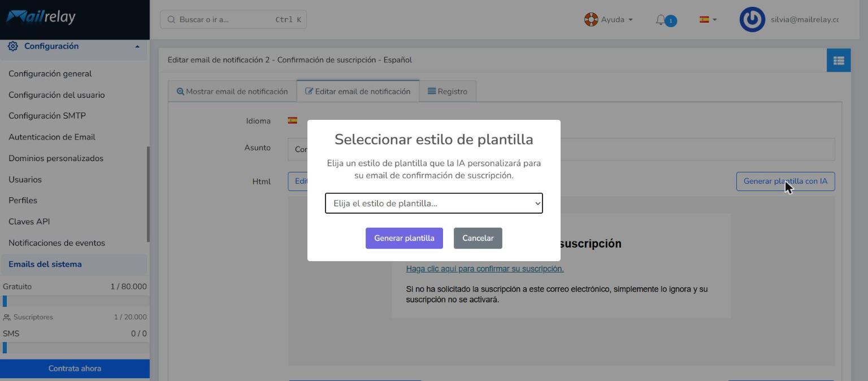Viewport: 868px width, 381px height.
Task: Click the Buscar o ir a search field
Action: [x=233, y=20]
